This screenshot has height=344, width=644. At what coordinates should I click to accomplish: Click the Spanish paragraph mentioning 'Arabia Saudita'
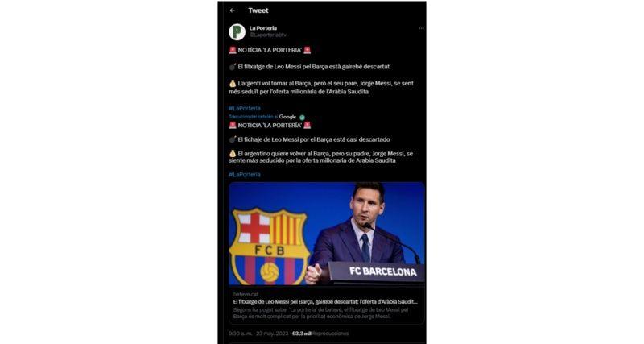coord(320,156)
